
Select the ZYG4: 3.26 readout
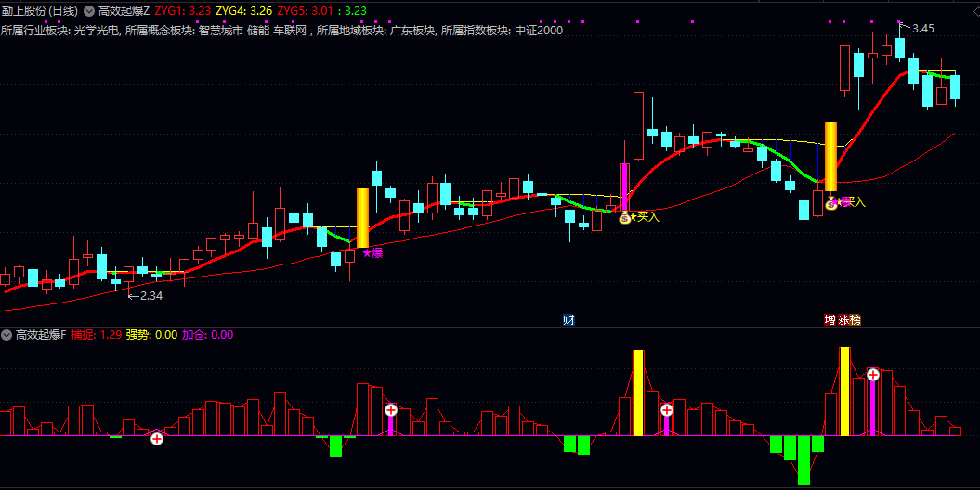(x=243, y=11)
